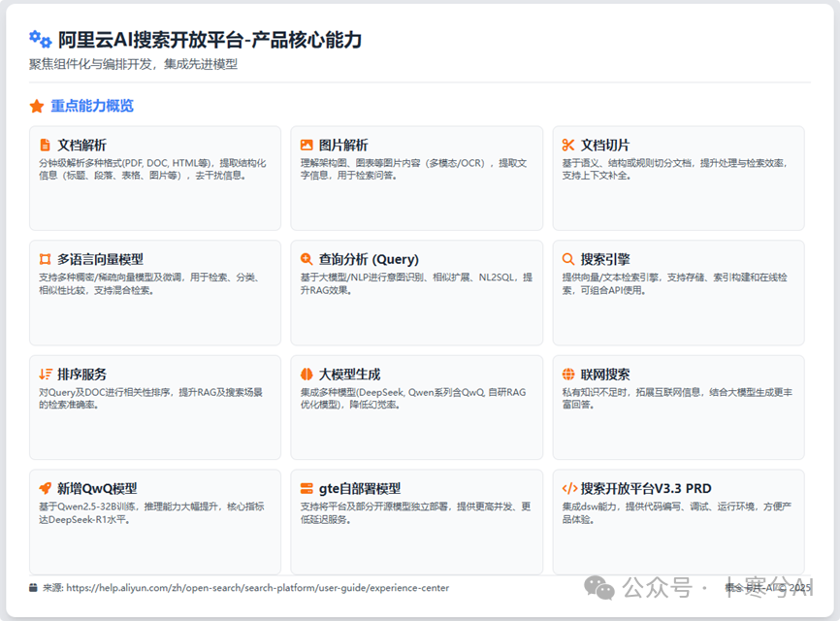Click the 多语言向量模型 vector icon
This screenshot has height=621, width=840.
[x=45, y=259]
